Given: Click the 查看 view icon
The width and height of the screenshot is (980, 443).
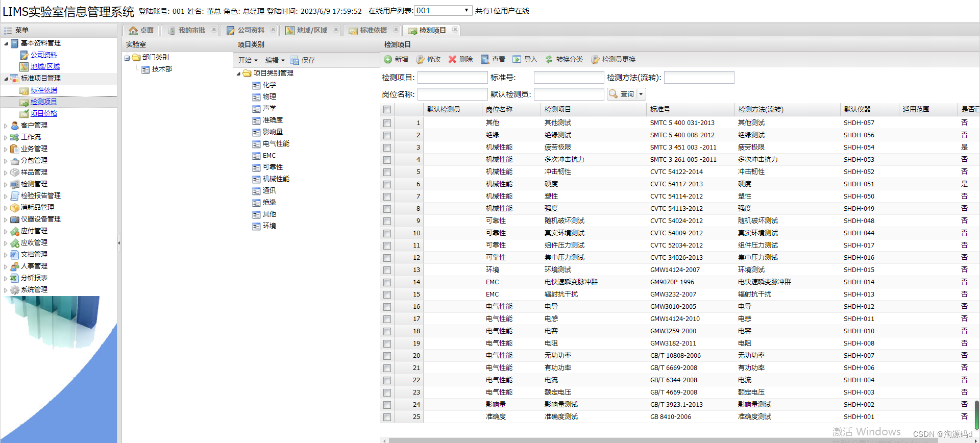Looking at the screenshot, I should coord(485,60).
